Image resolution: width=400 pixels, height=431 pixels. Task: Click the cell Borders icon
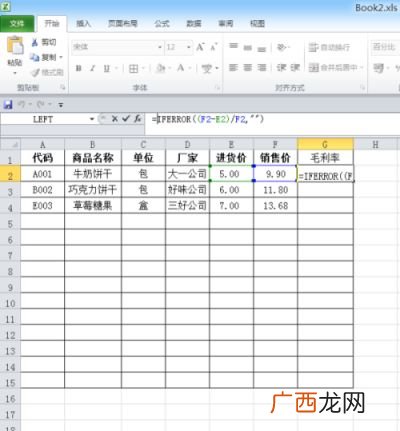[133, 69]
